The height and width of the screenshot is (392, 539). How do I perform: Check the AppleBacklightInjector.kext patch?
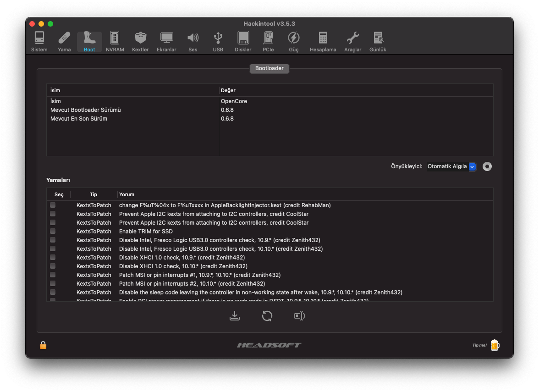(52, 205)
